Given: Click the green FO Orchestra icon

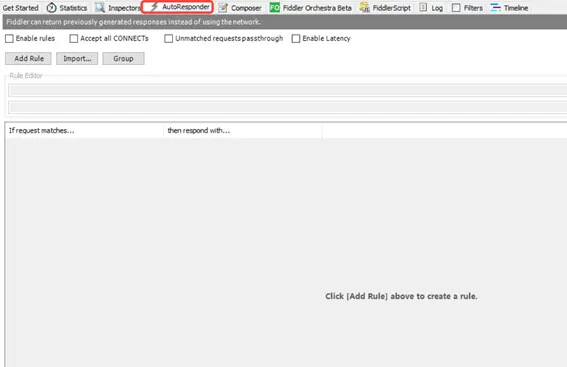Looking at the screenshot, I should 275,7.
